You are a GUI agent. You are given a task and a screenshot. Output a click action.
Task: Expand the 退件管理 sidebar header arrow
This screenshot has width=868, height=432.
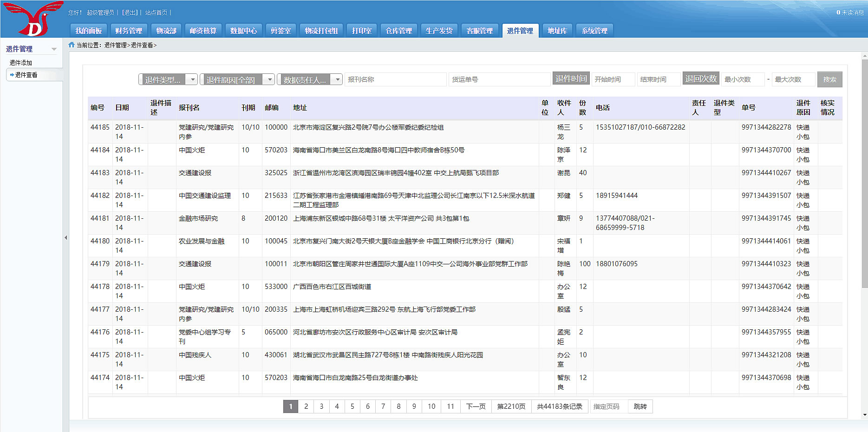(x=54, y=49)
